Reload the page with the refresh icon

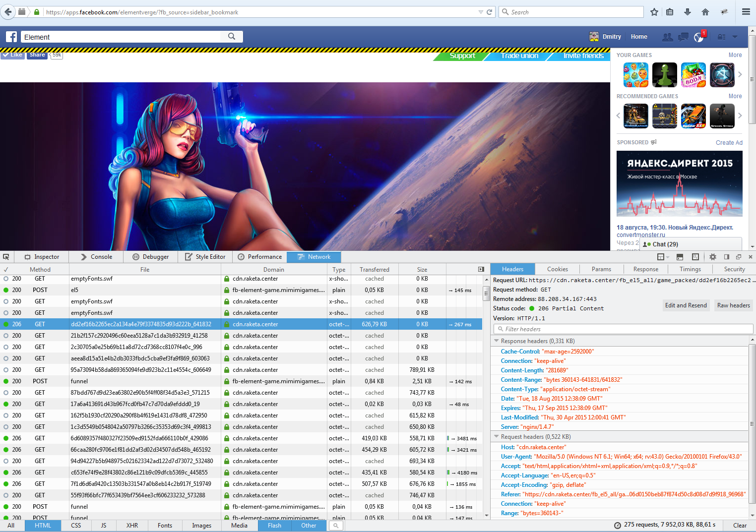pyautogui.click(x=490, y=12)
